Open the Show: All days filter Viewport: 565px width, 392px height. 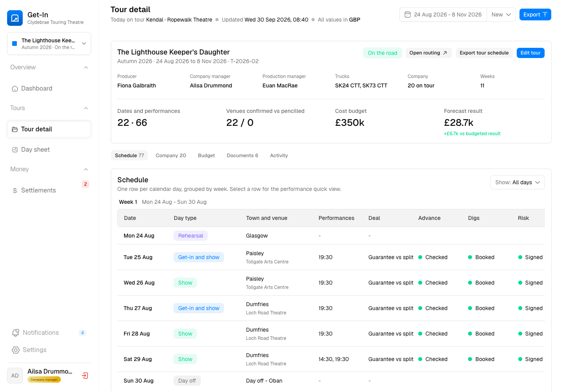(x=518, y=182)
